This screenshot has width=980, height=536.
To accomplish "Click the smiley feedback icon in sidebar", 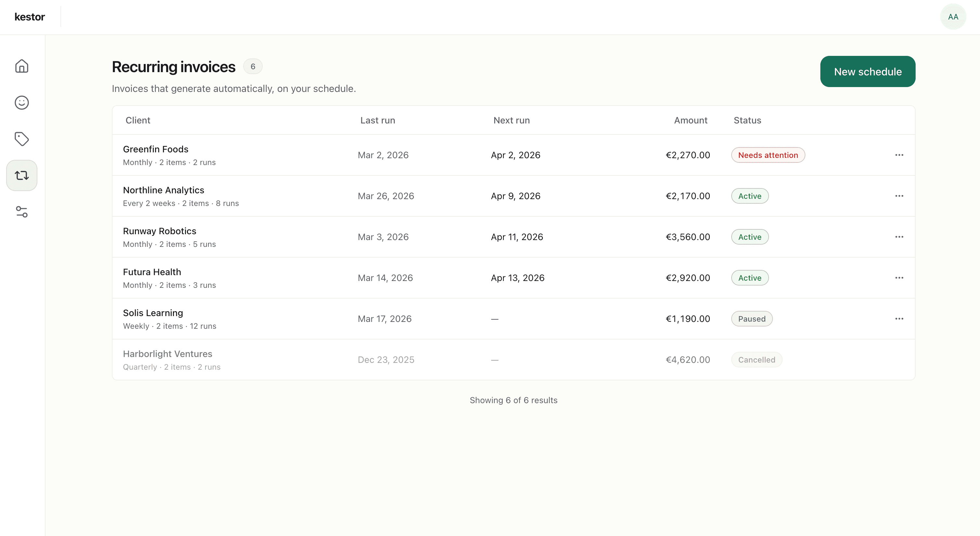I will click(22, 102).
